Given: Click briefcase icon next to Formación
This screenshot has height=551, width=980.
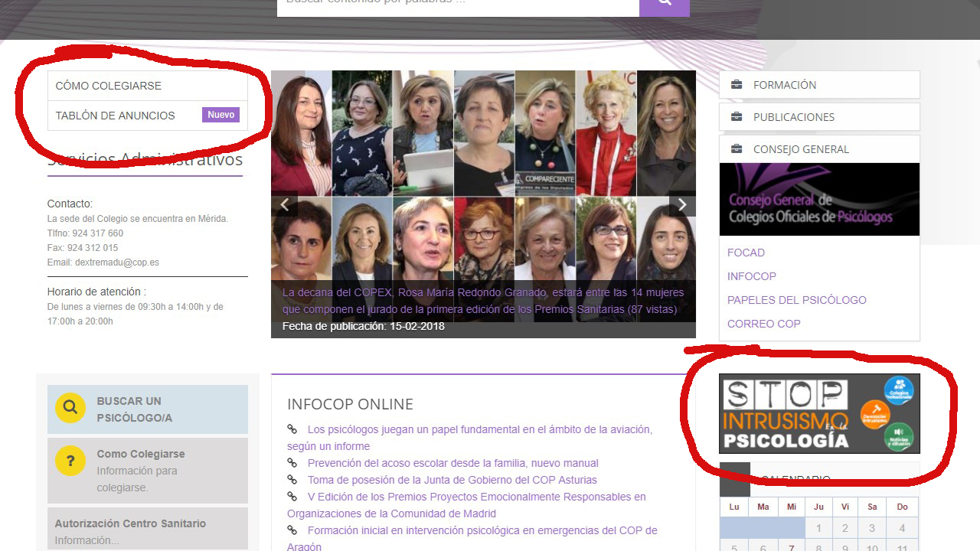Looking at the screenshot, I should coord(737,85).
